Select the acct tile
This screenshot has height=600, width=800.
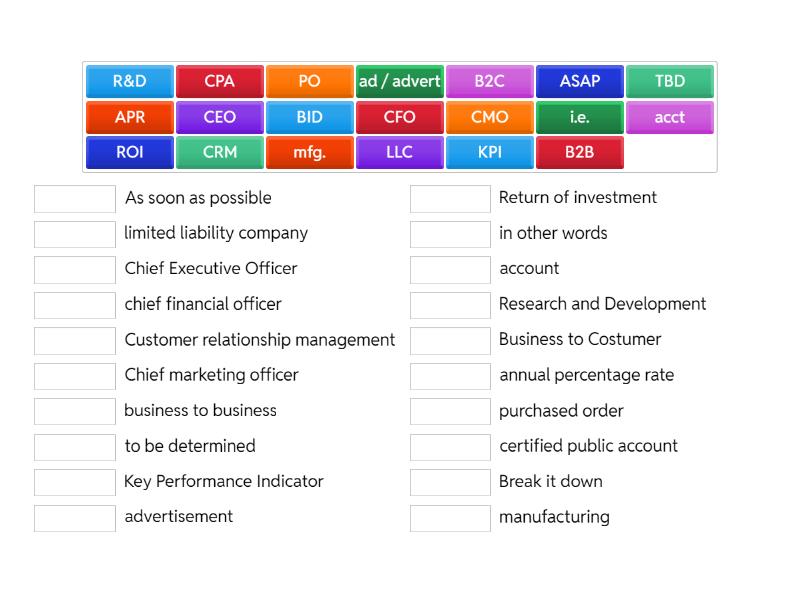[x=669, y=117]
